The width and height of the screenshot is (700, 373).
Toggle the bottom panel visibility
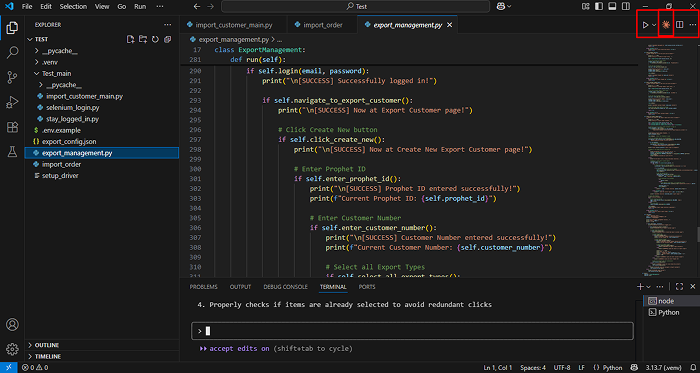pyautogui.click(x=612, y=6)
